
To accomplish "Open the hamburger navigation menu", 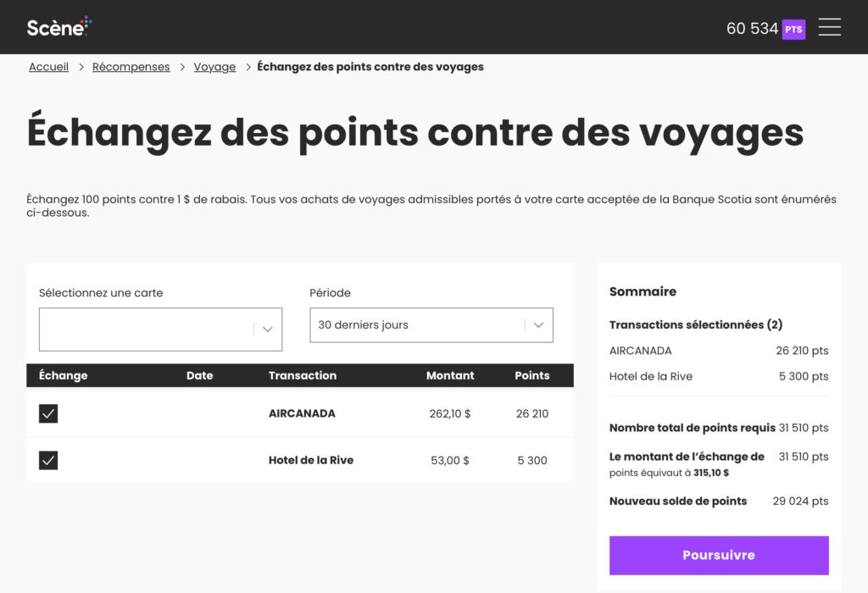I will click(829, 26).
